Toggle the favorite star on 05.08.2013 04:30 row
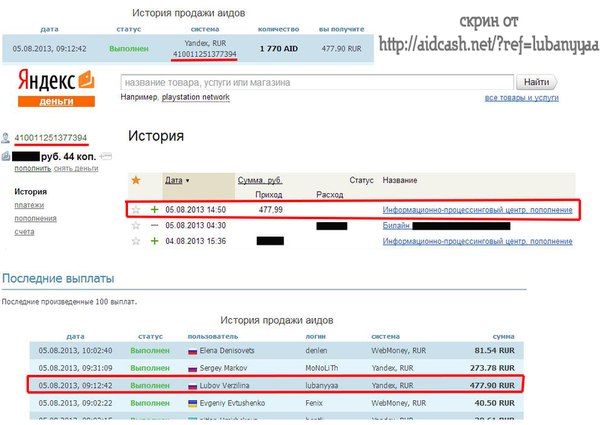The image size is (604, 425). click(136, 226)
